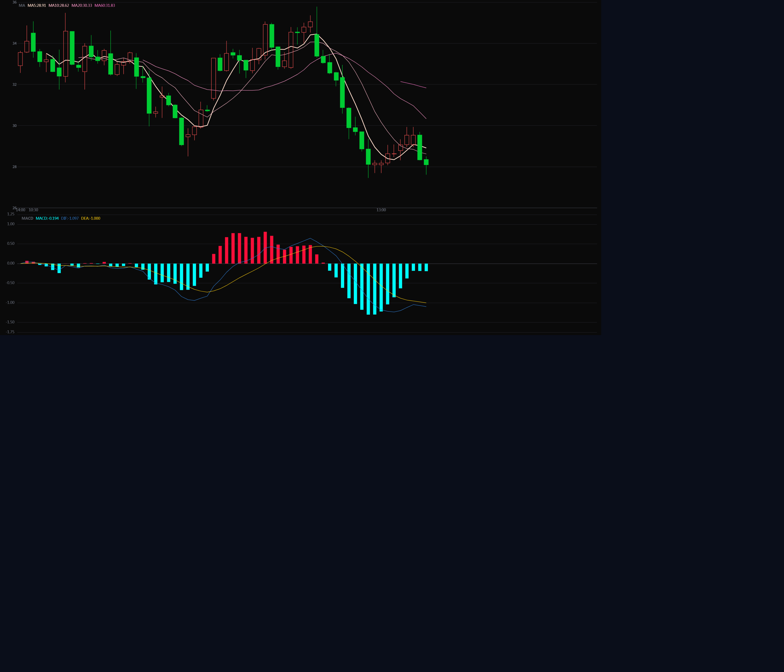The image size is (784, 672).
Task: Click the gray MACD indicator title
Action: 27,218
